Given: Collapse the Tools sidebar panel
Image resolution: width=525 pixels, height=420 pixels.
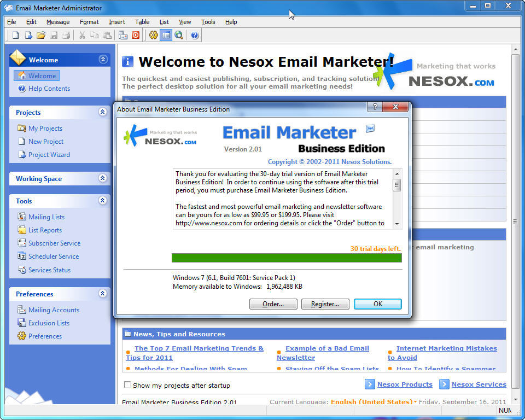Looking at the screenshot, I should pos(103,201).
